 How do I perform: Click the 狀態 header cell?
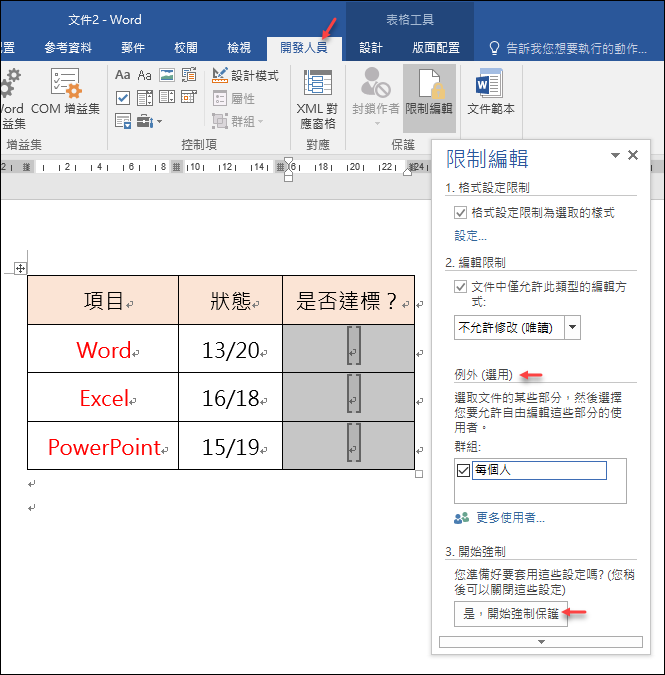tap(230, 300)
